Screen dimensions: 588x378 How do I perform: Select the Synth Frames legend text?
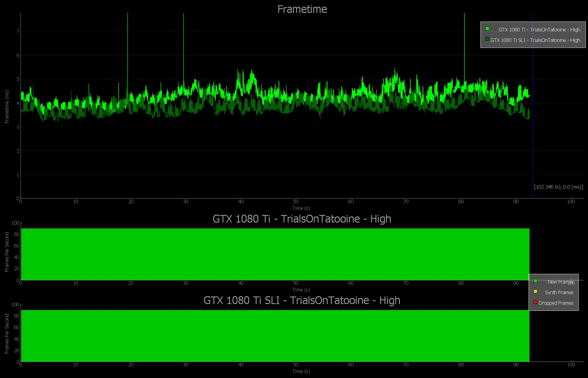click(x=559, y=292)
